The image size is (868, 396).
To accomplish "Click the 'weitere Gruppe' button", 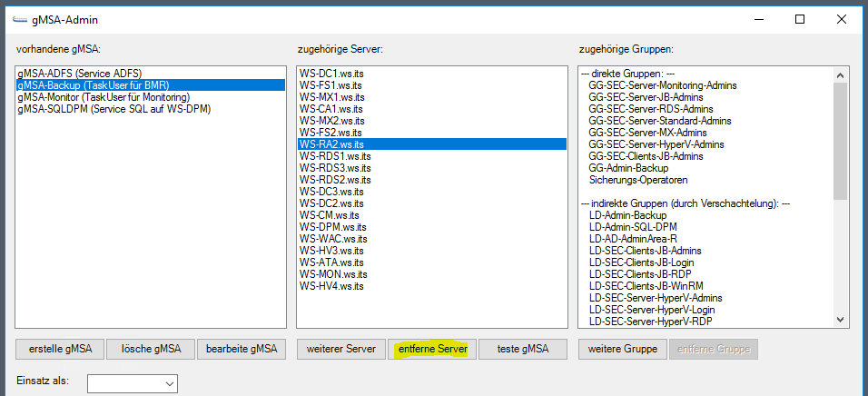I will tap(623, 349).
